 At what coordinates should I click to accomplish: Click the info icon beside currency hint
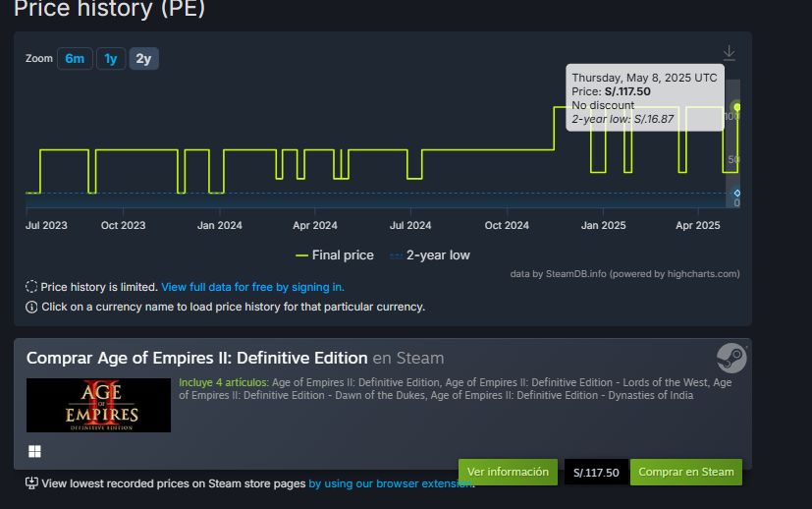pos(31,307)
